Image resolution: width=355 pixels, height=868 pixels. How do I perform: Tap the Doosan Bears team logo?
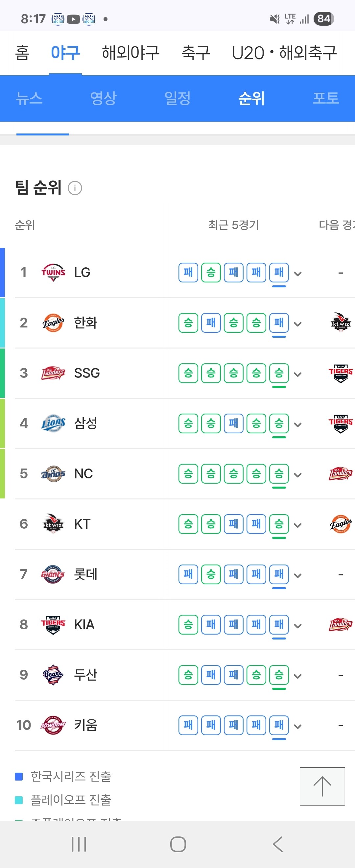53,675
